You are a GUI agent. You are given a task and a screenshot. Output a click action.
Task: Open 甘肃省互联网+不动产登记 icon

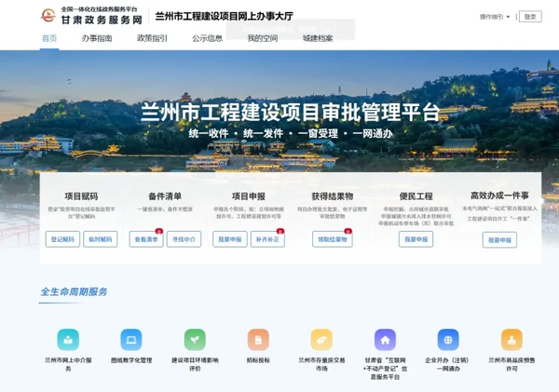click(x=385, y=339)
